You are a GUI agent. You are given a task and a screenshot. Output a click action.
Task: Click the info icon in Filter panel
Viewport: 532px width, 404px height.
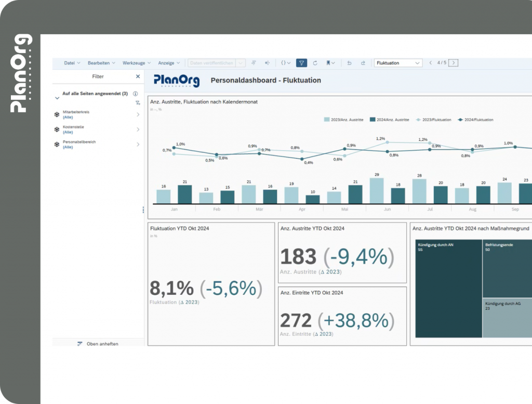coord(136,94)
